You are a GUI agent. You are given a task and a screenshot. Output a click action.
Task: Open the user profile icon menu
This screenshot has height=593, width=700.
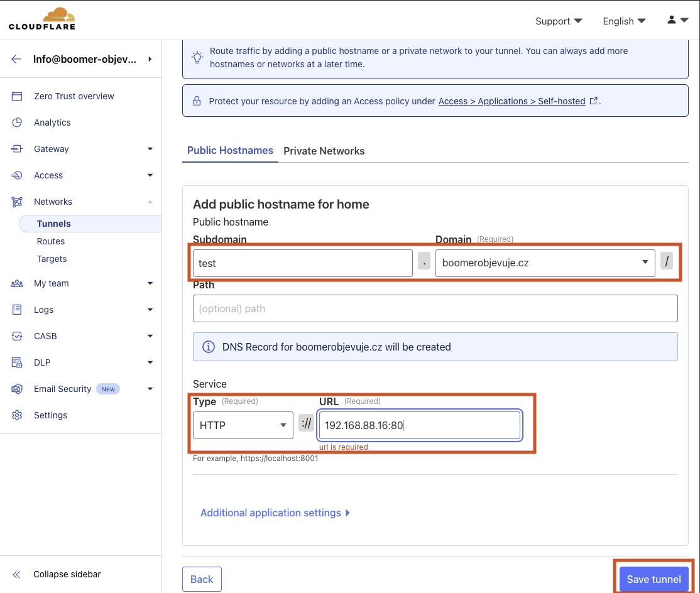pos(677,21)
